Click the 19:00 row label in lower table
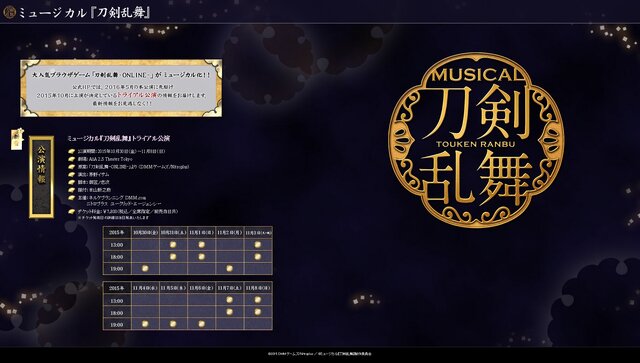Screen dimensions: 640x363 (x=117, y=325)
